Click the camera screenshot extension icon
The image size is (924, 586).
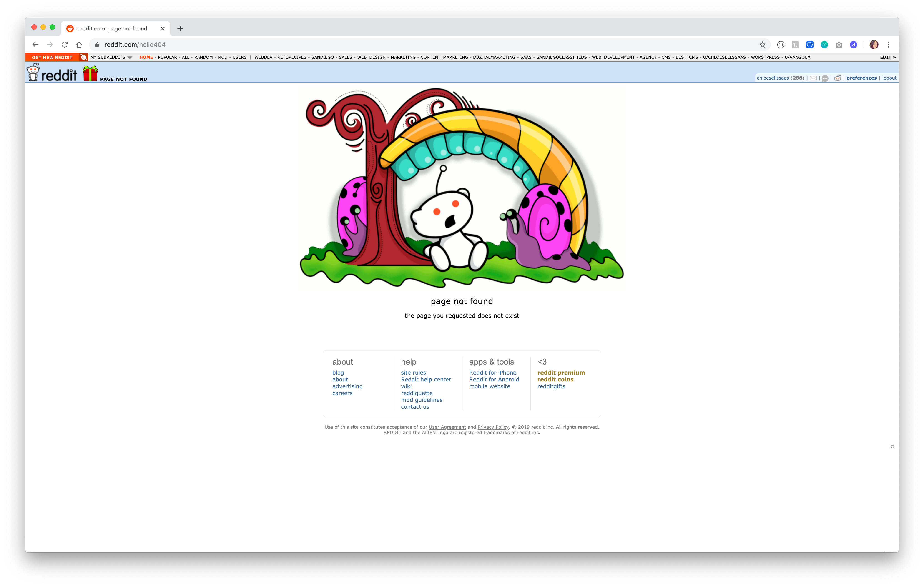839,45
